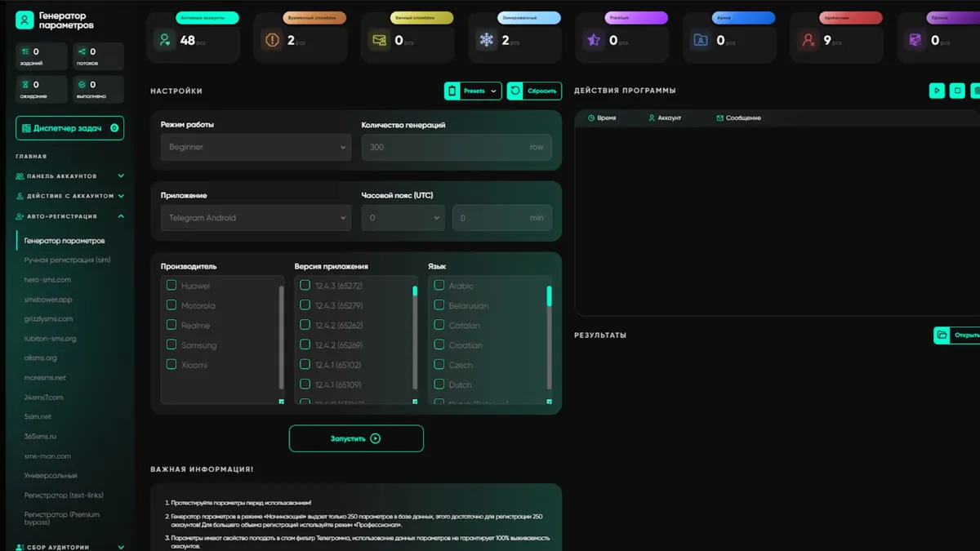Click the language list scrollbar thumb
This screenshot has height=551, width=980.
[549, 296]
